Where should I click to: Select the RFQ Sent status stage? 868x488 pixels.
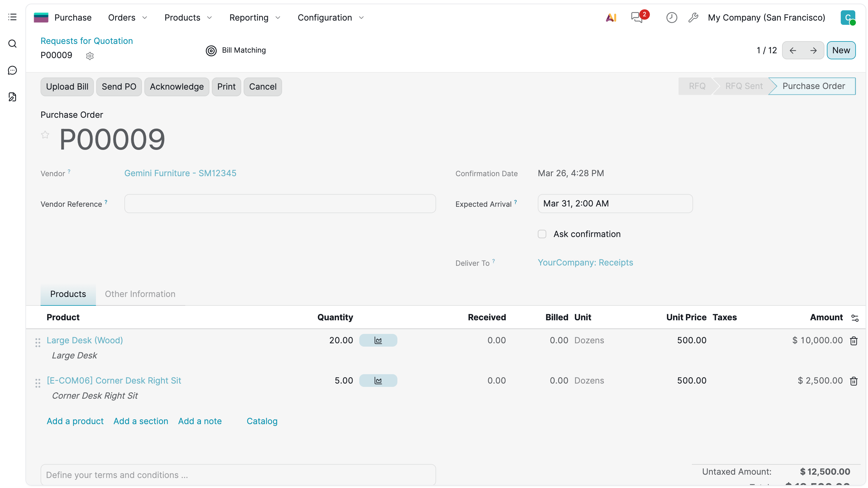[743, 86]
